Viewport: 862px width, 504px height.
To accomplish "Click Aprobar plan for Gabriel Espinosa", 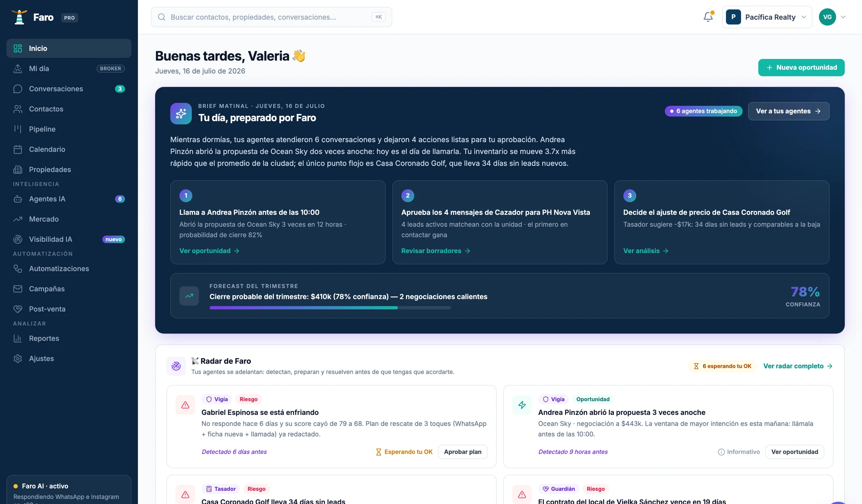I will coord(463,452).
